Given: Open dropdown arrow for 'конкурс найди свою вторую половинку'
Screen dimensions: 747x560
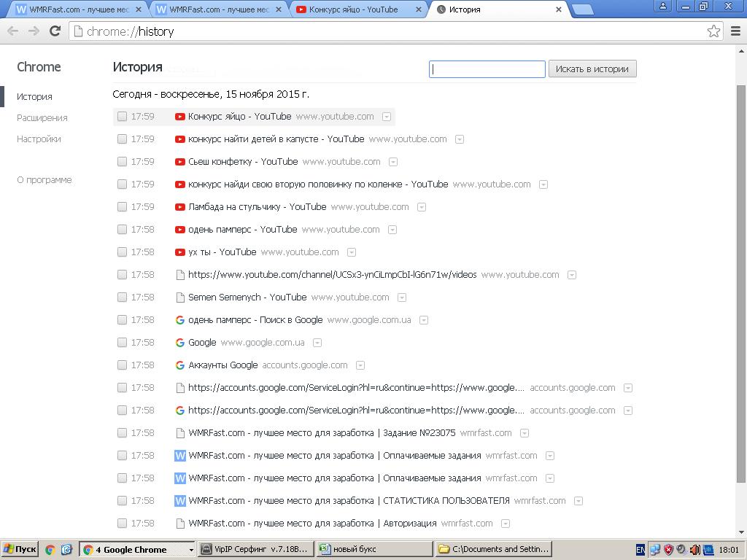Looking at the screenshot, I should tap(543, 184).
